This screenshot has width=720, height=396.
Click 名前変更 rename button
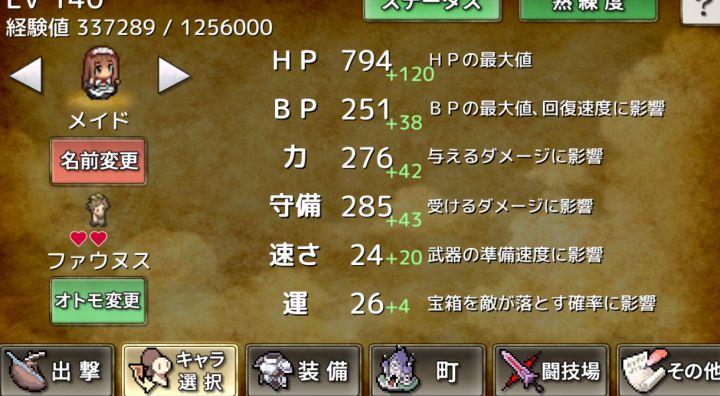98,161
